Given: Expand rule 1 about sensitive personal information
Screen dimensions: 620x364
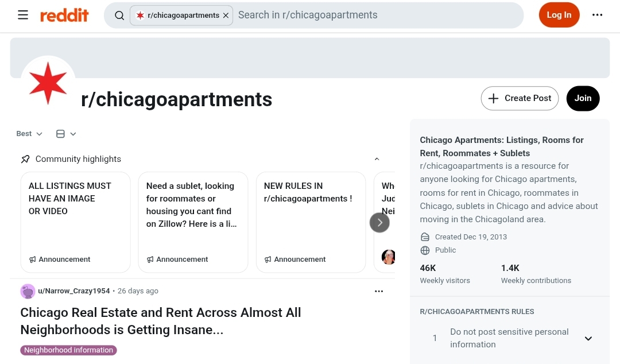Looking at the screenshot, I should pyautogui.click(x=588, y=338).
